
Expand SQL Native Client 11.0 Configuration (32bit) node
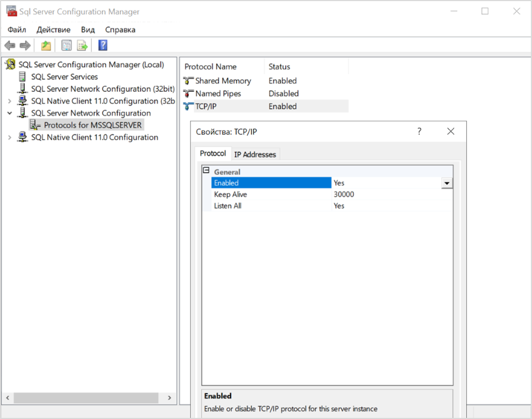pyautogui.click(x=9, y=101)
